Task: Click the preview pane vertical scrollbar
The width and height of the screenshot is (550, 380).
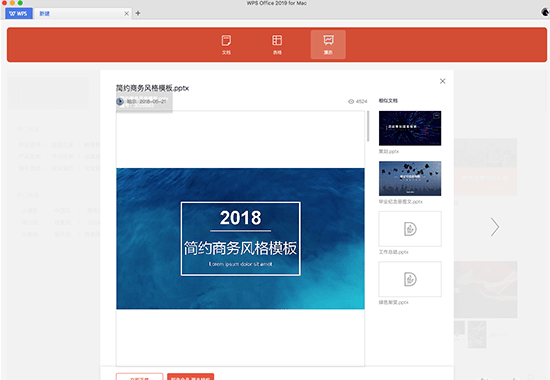Action: coord(368,126)
